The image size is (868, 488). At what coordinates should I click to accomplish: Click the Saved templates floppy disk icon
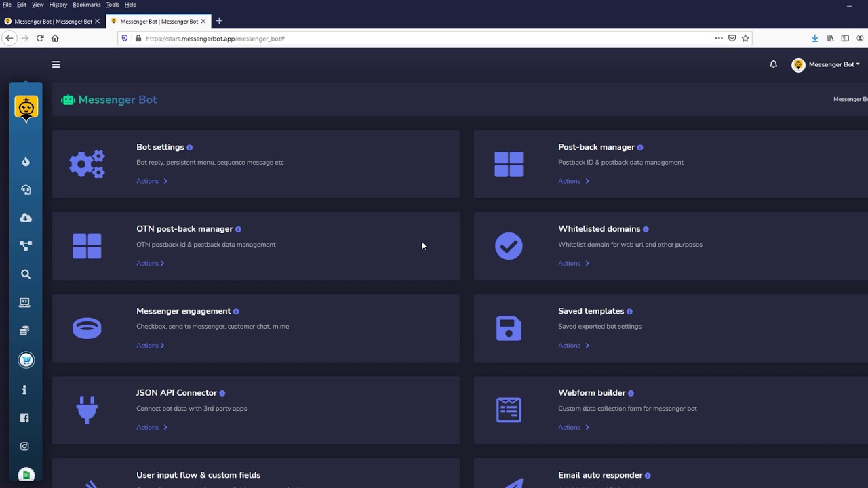point(509,329)
